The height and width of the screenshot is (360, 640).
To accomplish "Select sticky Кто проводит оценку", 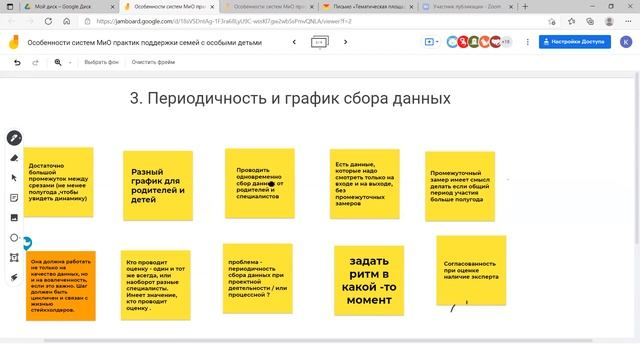I will [156, 285].
